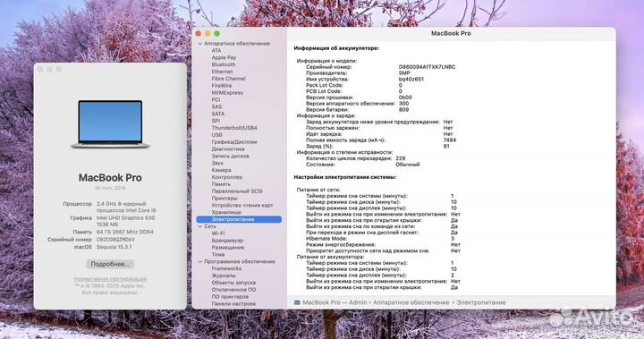644x339 pixels.
Task: Select PCI in the sidebar
Action: click(216, 99)
